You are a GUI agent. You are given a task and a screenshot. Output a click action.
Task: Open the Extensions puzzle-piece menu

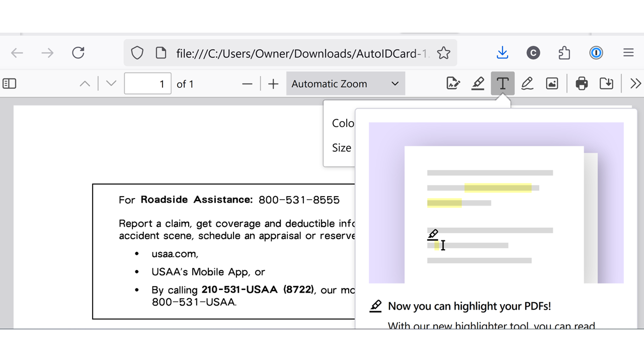click(x=565, y=53)
